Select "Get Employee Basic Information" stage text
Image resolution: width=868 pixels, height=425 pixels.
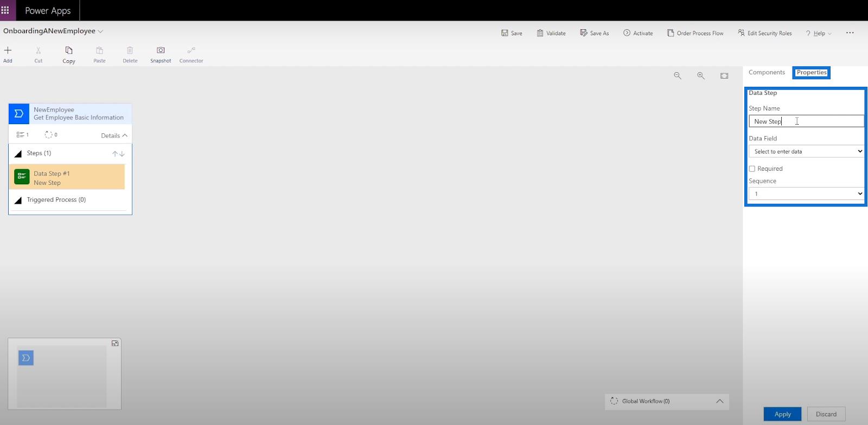79,118
